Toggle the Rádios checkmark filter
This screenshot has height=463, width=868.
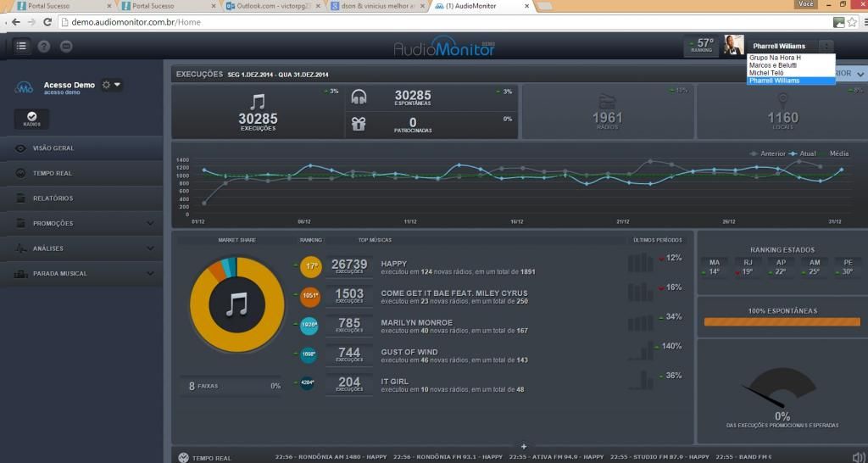[x=31, y=120]
